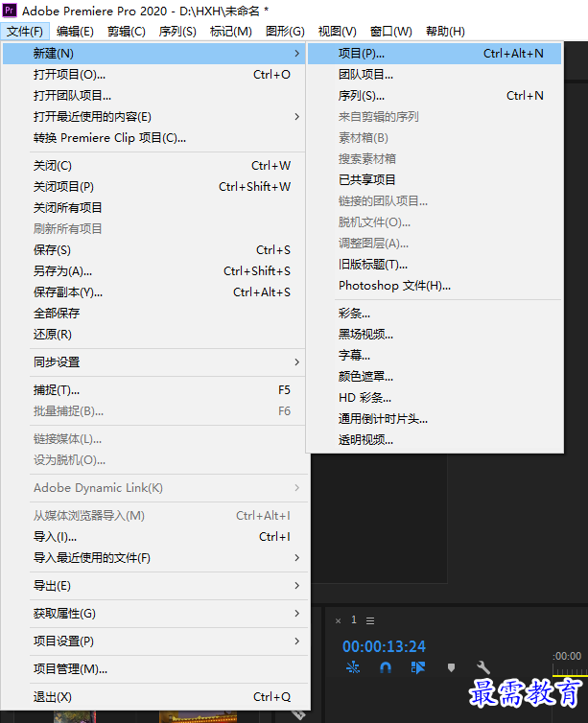588x723 pixels.
Task: Open the wrench Timeline Display Settings
Action: [x=482, y=667]
